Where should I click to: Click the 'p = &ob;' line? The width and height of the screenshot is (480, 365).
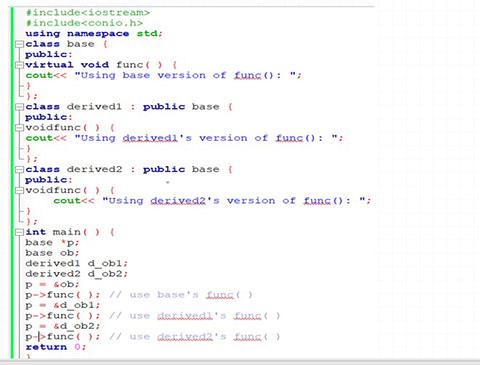click(52, 285)
